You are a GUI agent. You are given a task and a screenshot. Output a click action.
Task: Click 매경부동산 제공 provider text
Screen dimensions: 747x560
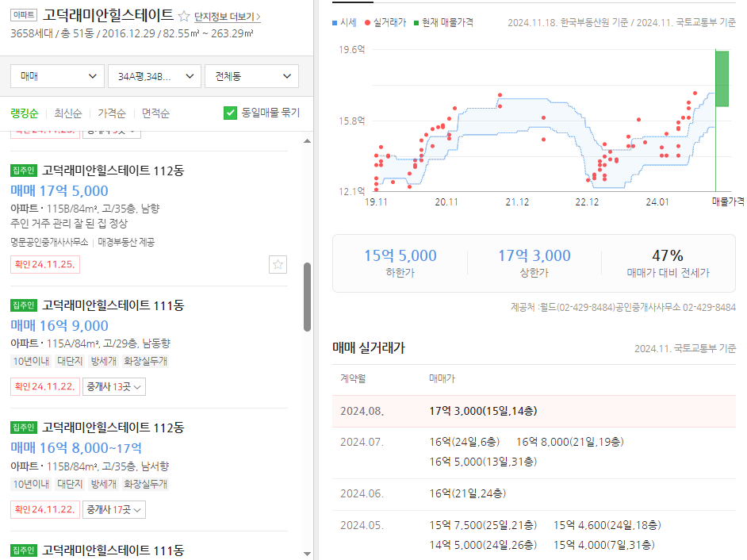point(126,242)
